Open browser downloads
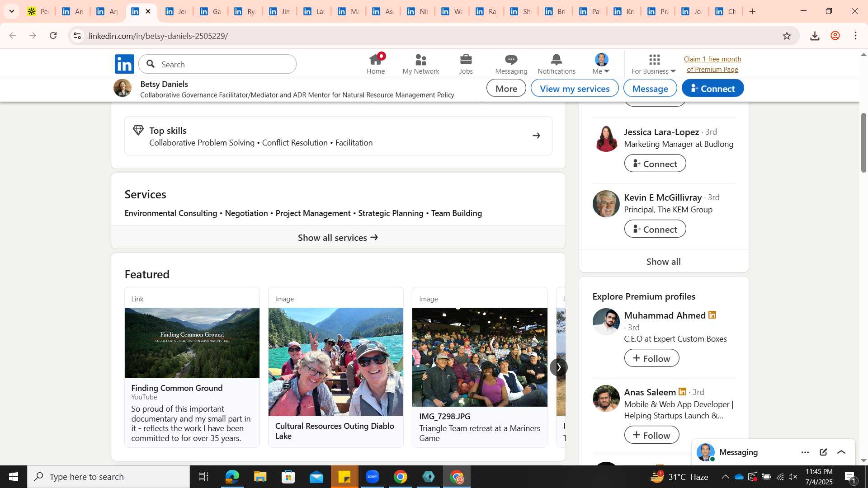 coord(815,36)
